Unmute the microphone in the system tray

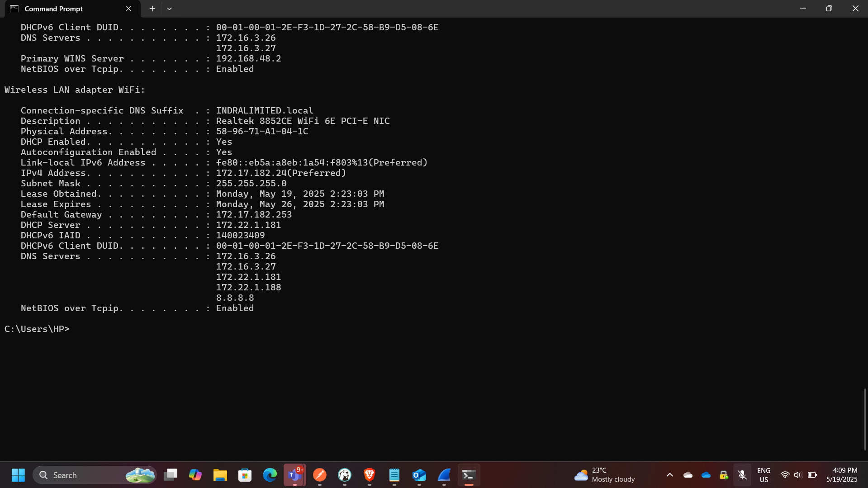(742, 475)
